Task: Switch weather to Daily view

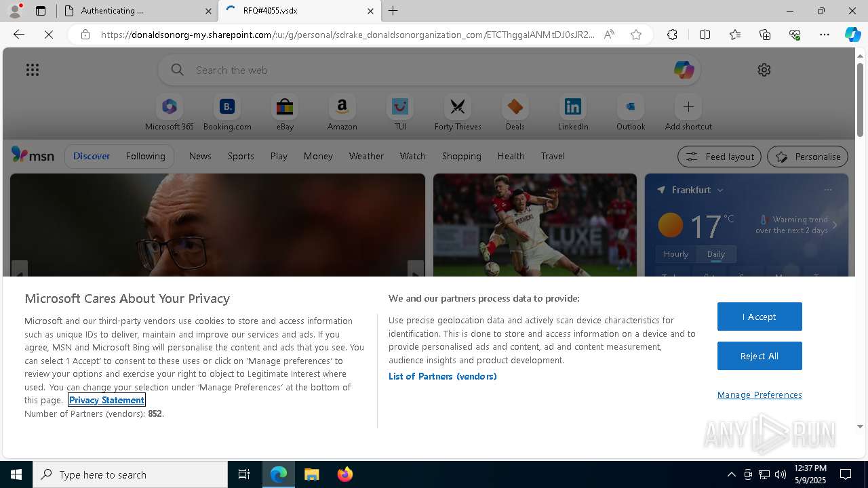Action: point(716,254)
